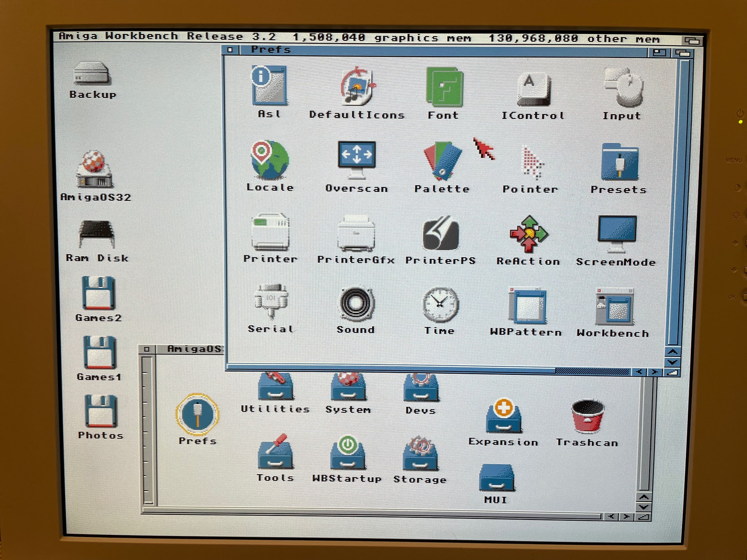The width and height of the screenshot is (747, 560).
Task: Open the Serial connector icon
Action: [271, 302]
